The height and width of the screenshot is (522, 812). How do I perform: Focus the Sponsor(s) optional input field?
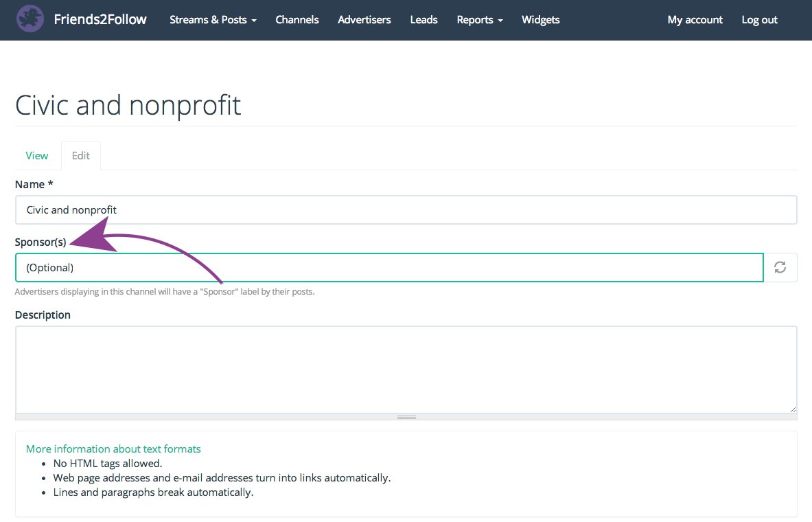click(388, 268)
